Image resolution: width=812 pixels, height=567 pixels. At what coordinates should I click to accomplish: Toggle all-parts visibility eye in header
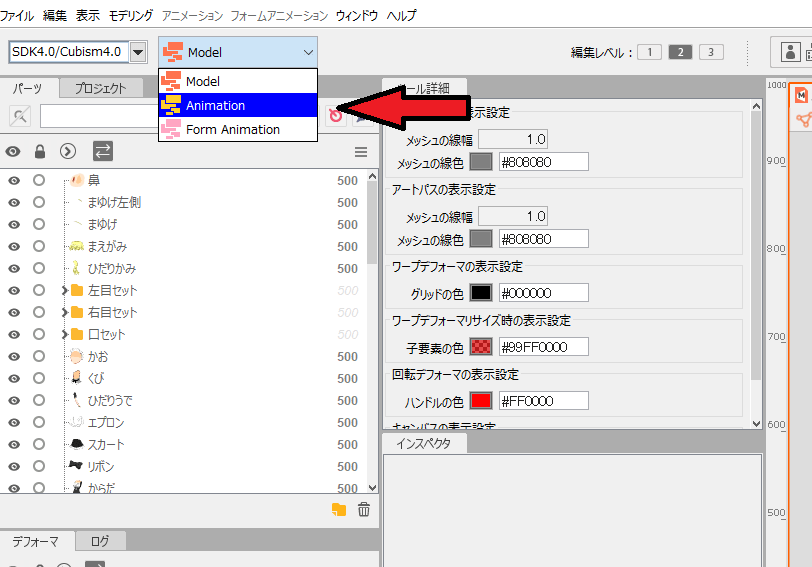point(13,152)
